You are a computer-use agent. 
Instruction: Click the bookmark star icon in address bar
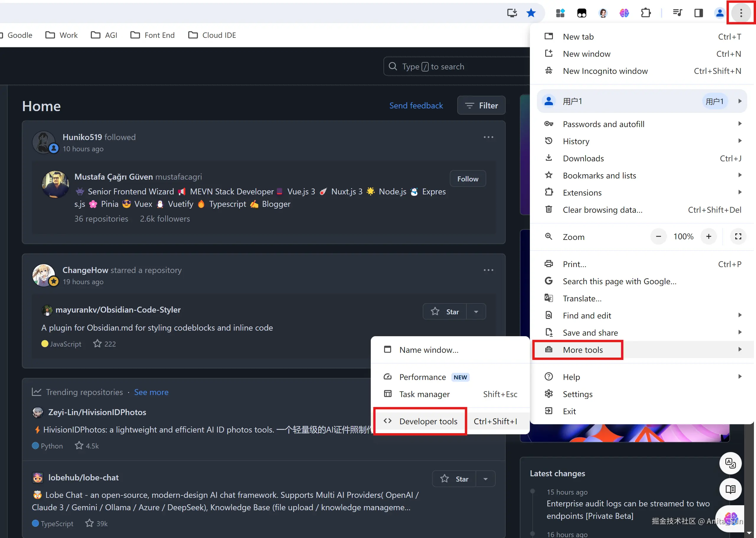pos(531,13)
